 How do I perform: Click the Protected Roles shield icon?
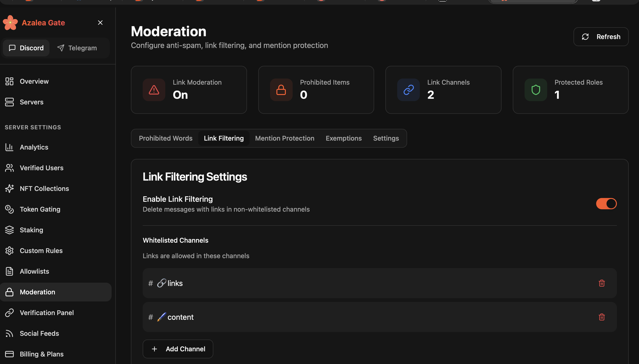click(x=535, y=90)
